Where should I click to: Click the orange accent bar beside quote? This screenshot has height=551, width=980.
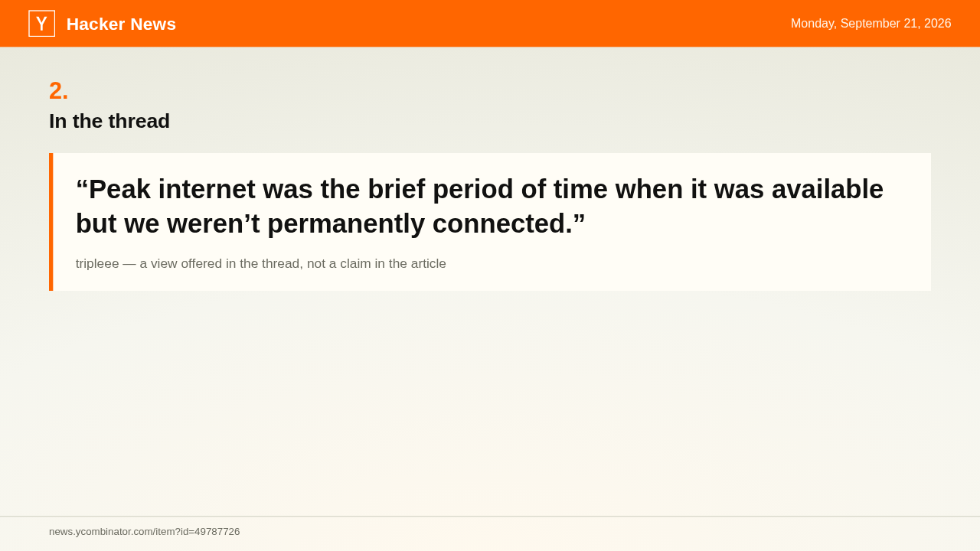click(x=51, y=222)
